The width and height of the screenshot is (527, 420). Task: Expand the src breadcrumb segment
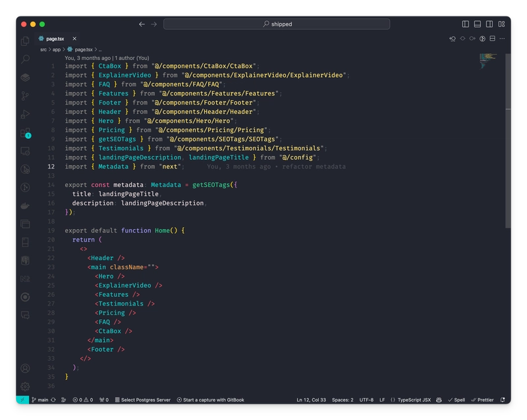pyautogui.click(x=43, y=49)
